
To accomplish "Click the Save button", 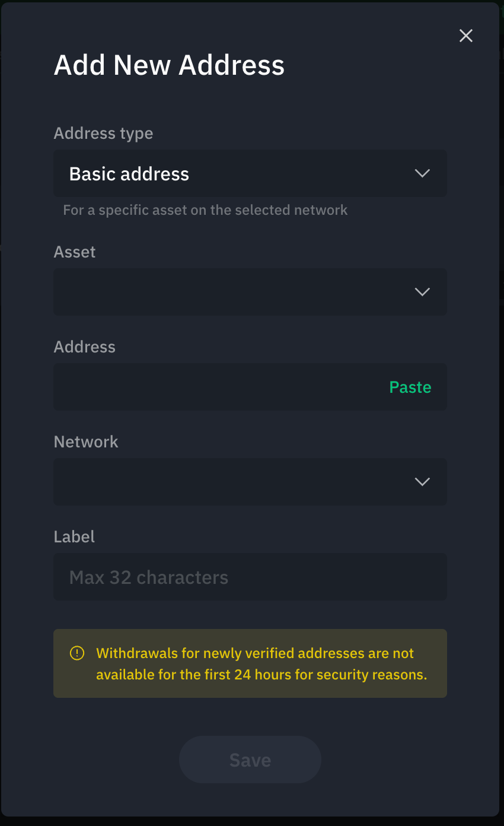I will pos(250,760).
